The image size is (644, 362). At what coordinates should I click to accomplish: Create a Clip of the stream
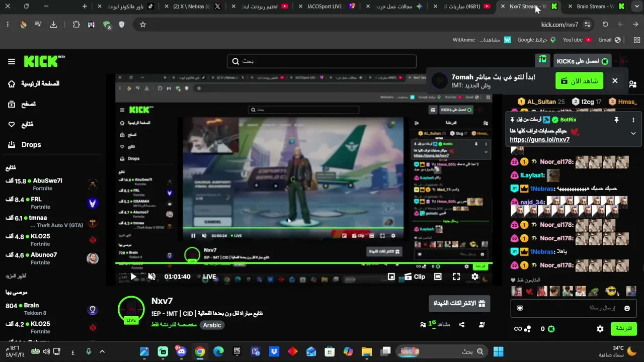pyautogui.click(x=415, y=277)
